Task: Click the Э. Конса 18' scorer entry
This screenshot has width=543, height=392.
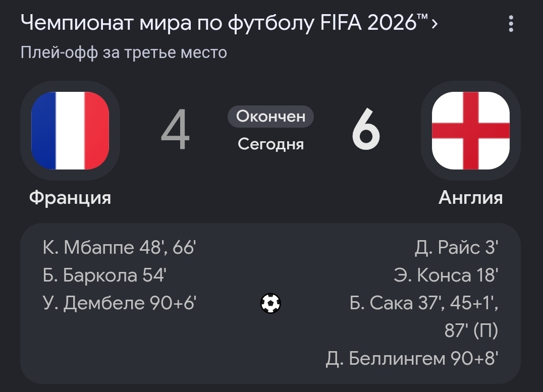Action: point(446,275)
